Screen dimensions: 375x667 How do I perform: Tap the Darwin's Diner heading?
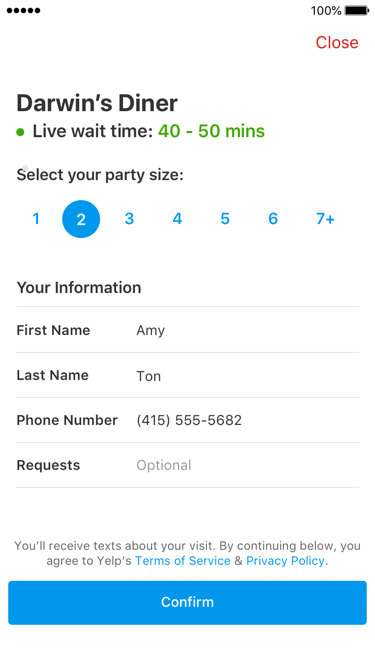[97, 103]
